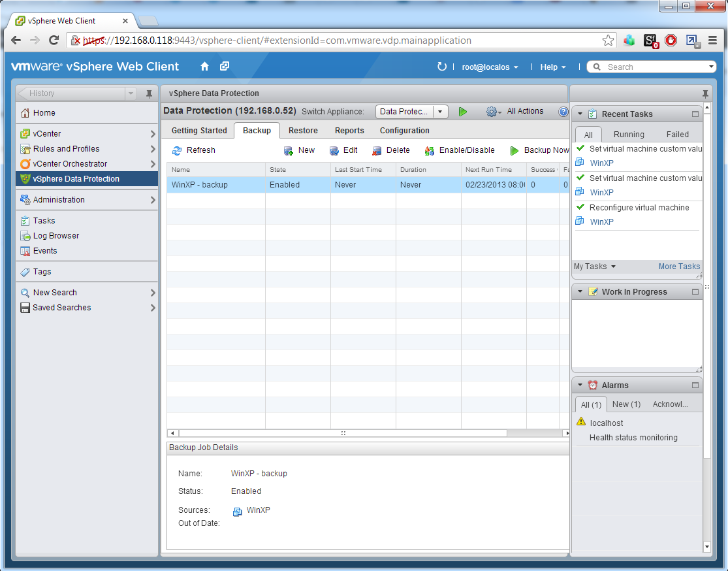Viewport: 728px width, 571px height.
Task: Expand the Administration chevron arrow
Action: [x=153, y=200]
